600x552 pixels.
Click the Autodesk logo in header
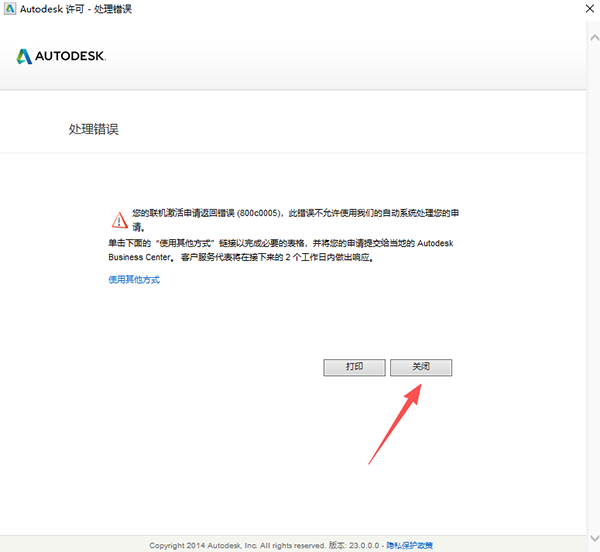[25, 56]
